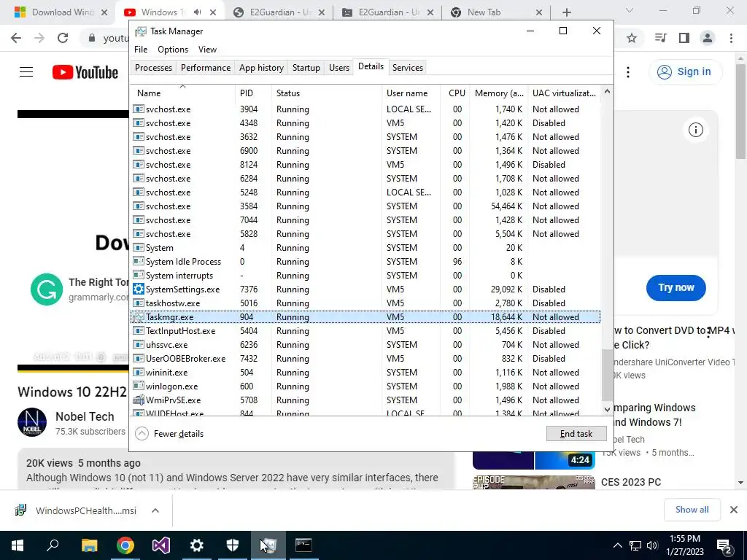Select the SystemSettings.exe process row

pos(365,289)
